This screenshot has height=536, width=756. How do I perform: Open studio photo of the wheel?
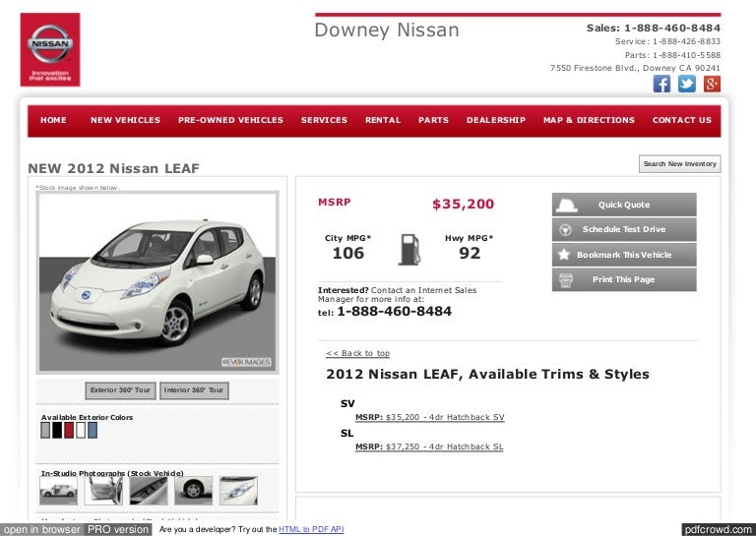coord(193,491)
